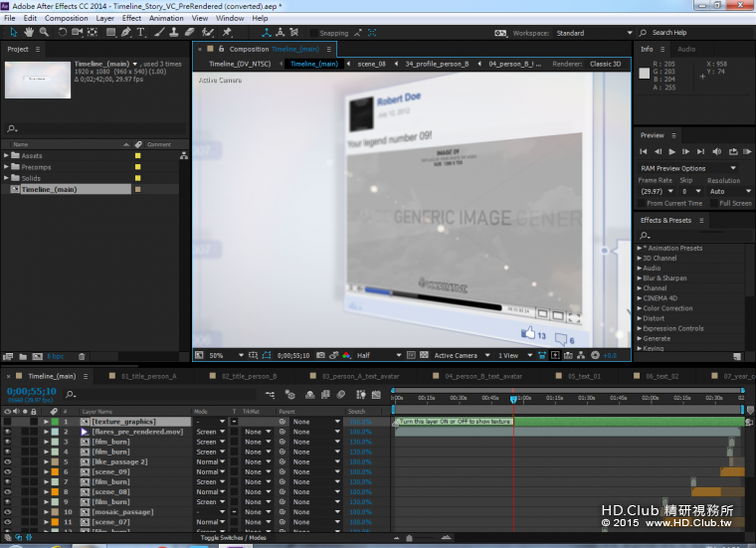Pick the Horizontal Type tool
756x548 pixels.
click(x=141, y=33)
